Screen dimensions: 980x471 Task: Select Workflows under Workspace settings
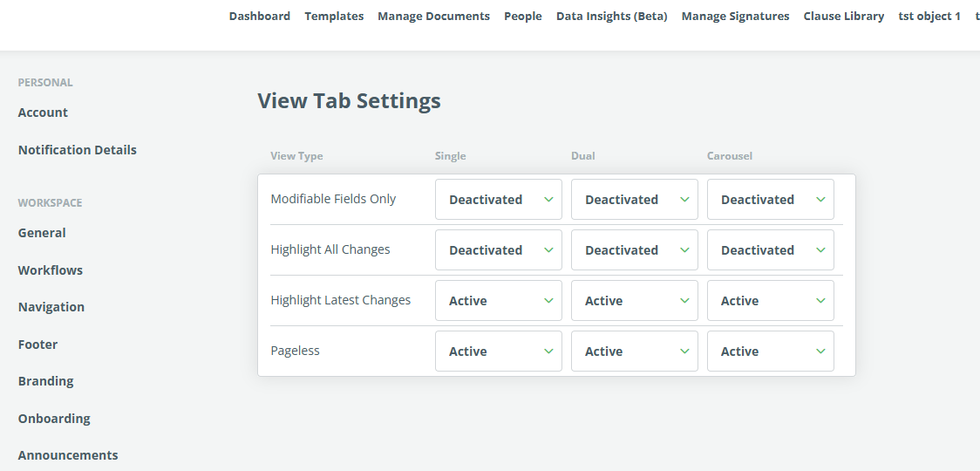pyautogui.click(x=51, y=270)
